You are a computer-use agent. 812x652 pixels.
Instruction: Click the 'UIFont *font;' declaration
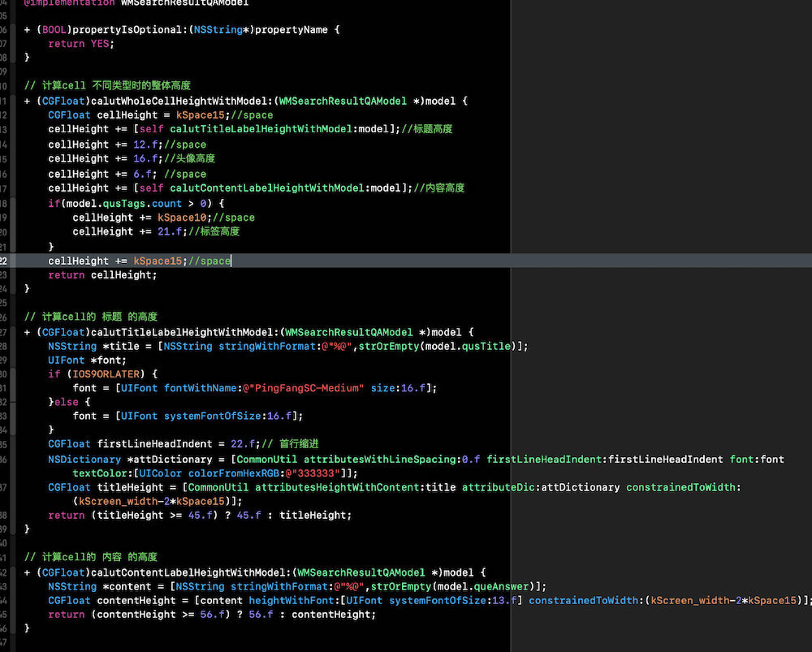click(87, 361)
